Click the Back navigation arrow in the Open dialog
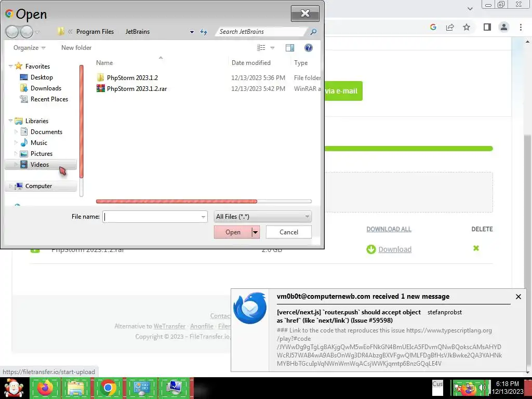Screen dimensions: 532x399 click(12, 32)
